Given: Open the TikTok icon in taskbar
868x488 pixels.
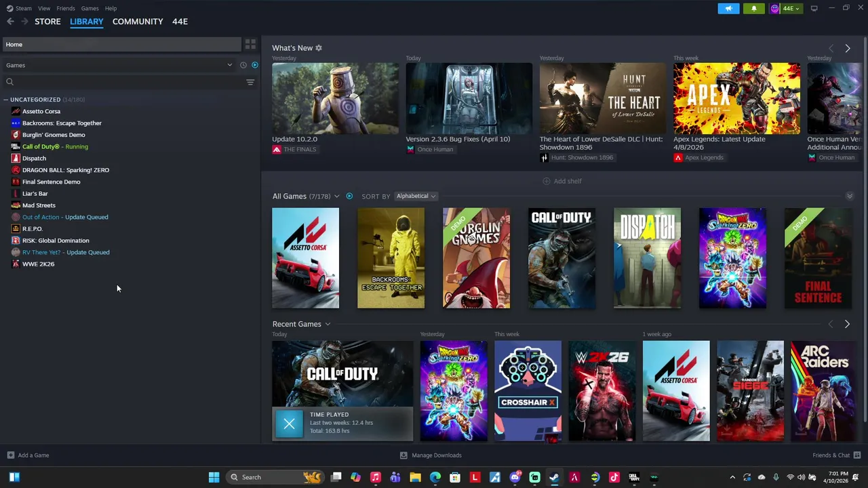Looking at the screenshot, I should click(x=614, y=477).
